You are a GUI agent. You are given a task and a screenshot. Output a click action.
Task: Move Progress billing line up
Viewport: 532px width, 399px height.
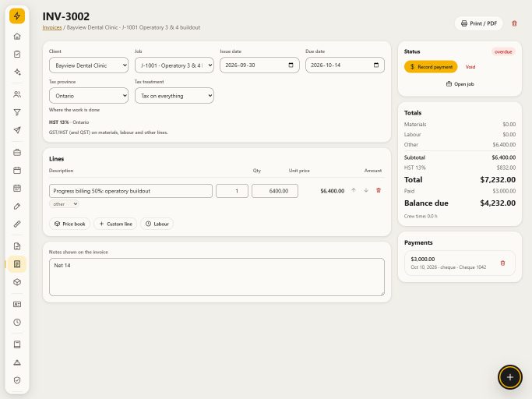point(354,190)
